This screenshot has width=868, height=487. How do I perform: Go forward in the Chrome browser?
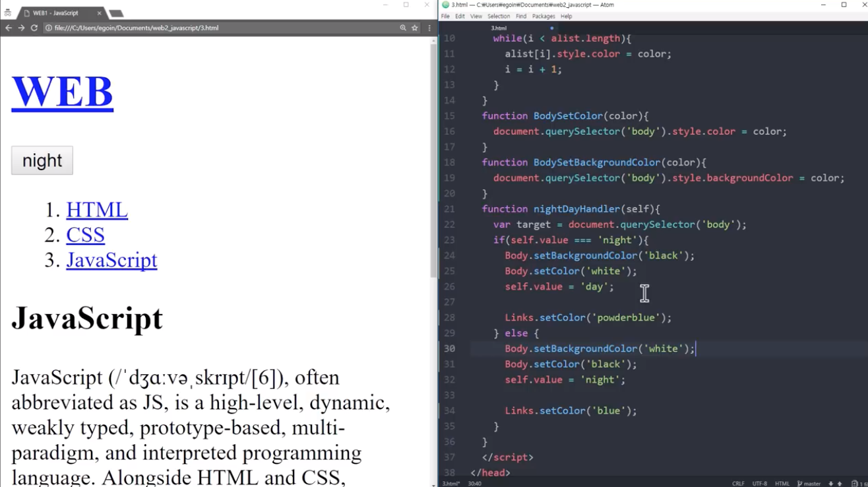pos(21,28)
